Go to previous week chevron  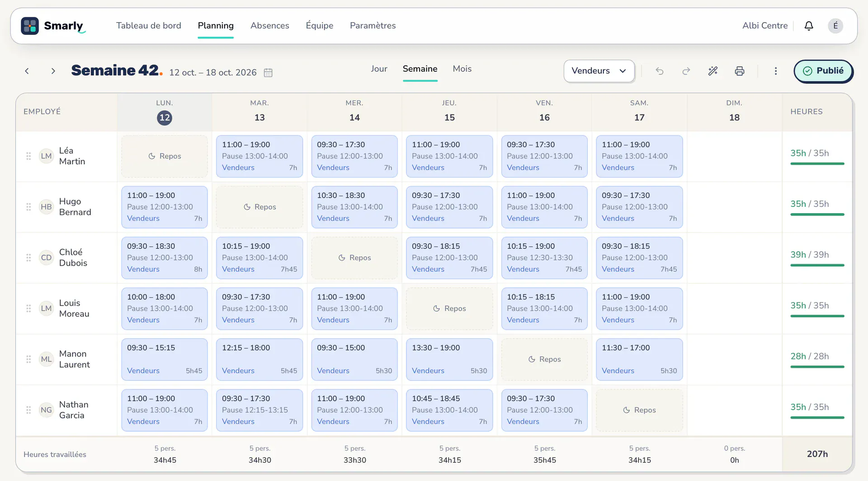click(27, 71)
